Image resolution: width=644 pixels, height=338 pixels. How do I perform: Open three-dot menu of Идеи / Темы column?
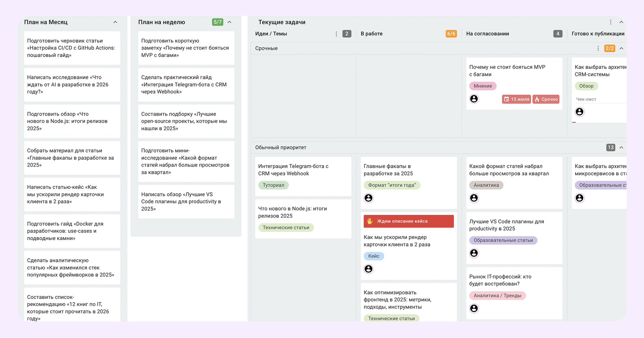point(336,34)
